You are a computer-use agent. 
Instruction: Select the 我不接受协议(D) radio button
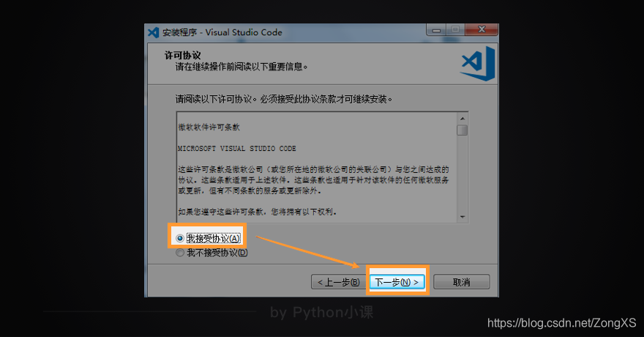point(180,253)
